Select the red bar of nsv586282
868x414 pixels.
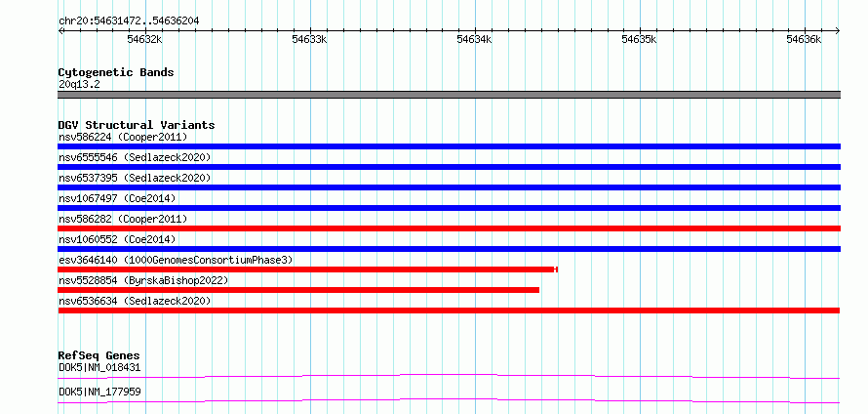[449, 228]
